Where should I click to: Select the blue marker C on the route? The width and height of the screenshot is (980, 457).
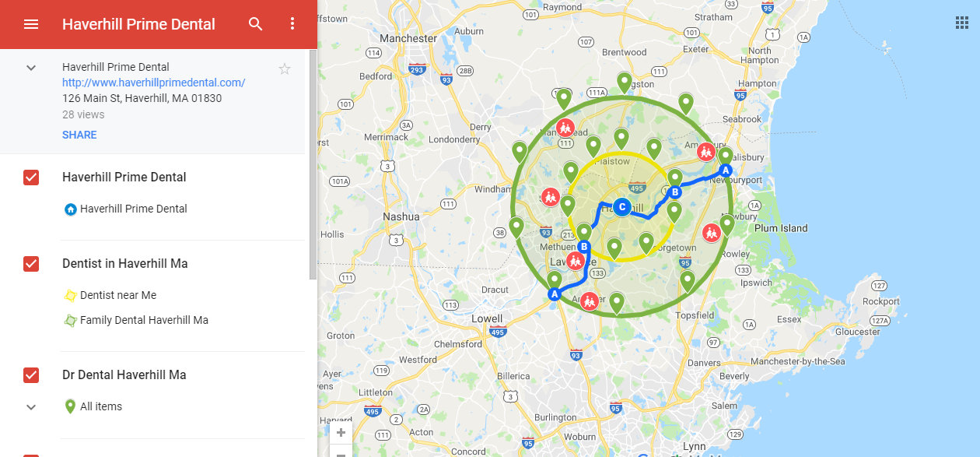(621, 207)
